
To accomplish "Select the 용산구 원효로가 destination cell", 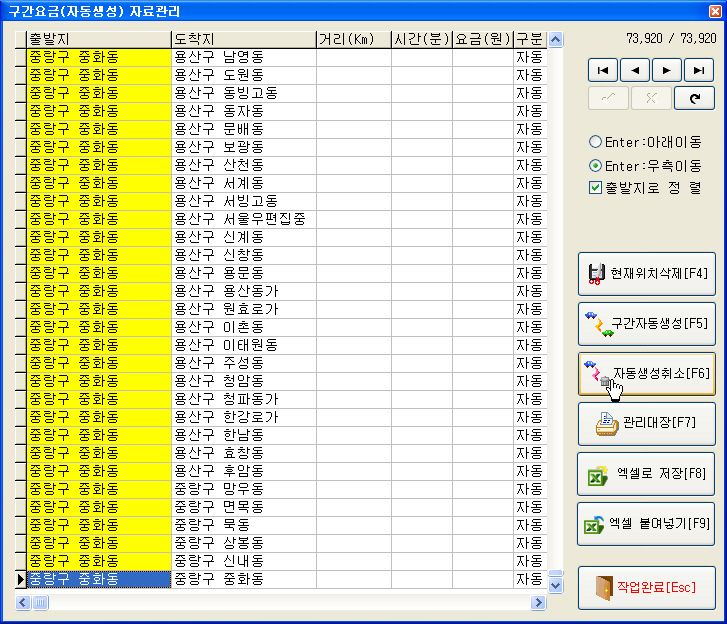I will (244, 310).
